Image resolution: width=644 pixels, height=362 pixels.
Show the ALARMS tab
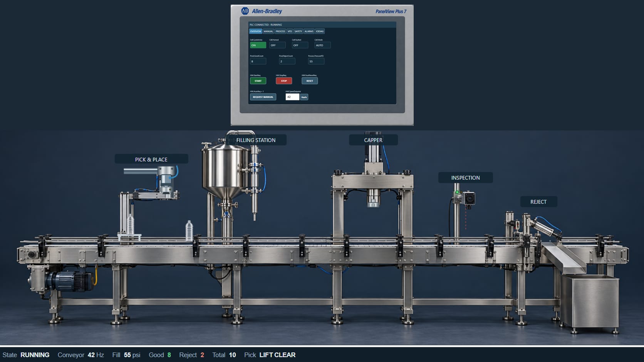(x=309, y=31)
